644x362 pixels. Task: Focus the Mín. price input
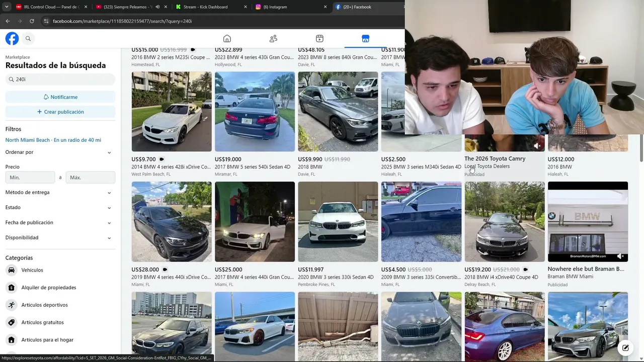(30, 177)
